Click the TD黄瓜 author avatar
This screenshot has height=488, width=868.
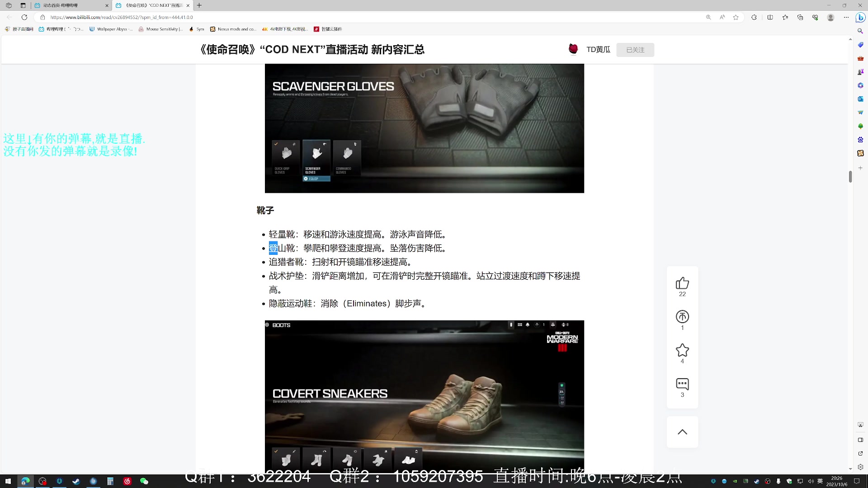click(x=573, y=49)
